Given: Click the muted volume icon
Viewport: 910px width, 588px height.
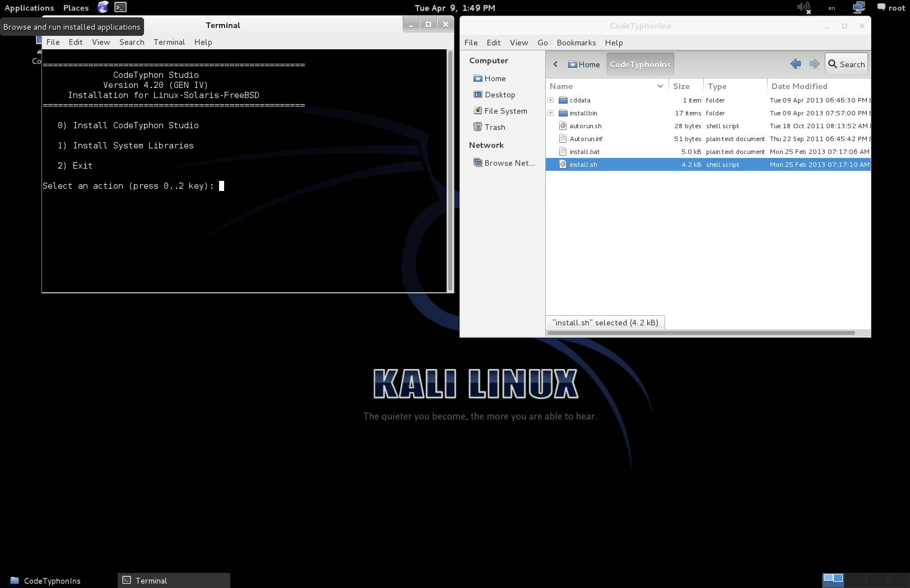Looking at the screenshot, I should click(804, 8).
